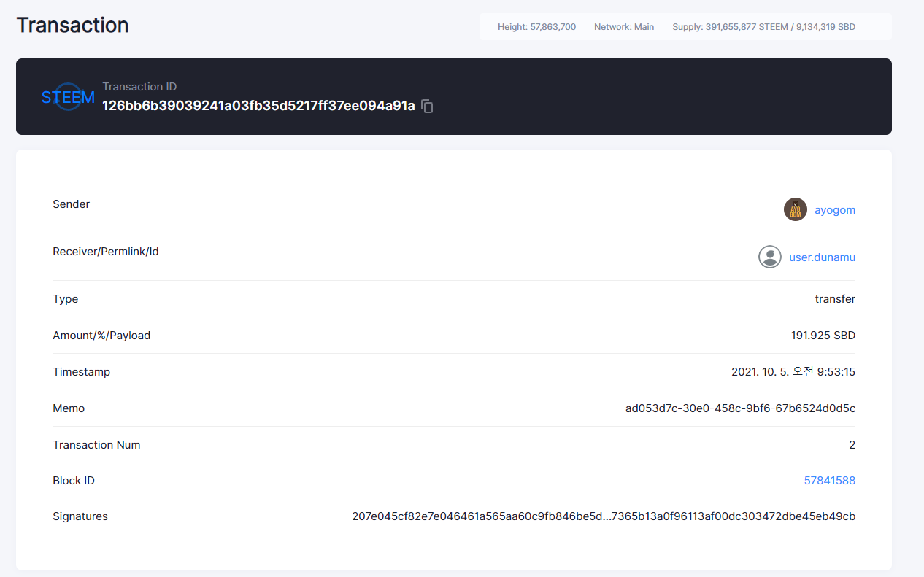Click the Block ID label

[74, 481]
